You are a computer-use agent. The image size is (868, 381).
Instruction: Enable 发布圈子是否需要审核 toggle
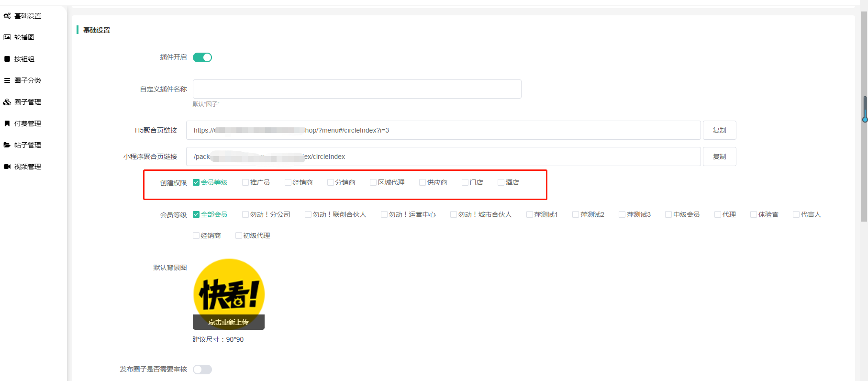[202, 370]
